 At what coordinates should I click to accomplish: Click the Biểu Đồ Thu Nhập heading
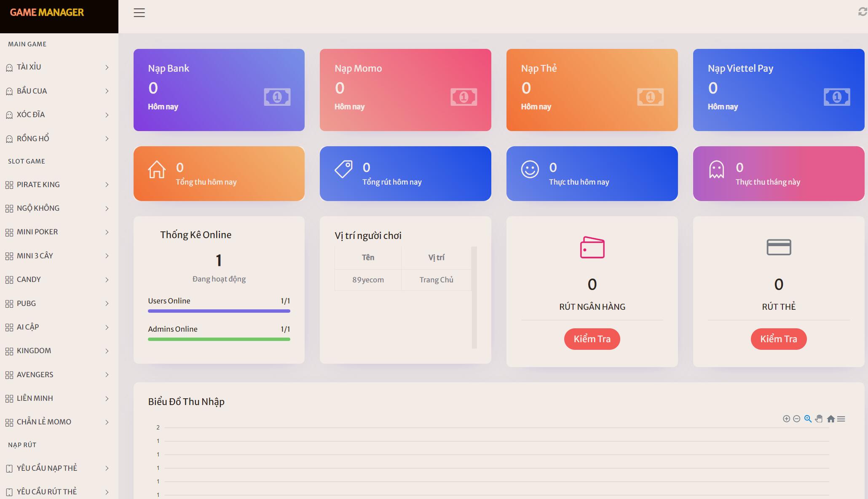click(x=186, y=402)
